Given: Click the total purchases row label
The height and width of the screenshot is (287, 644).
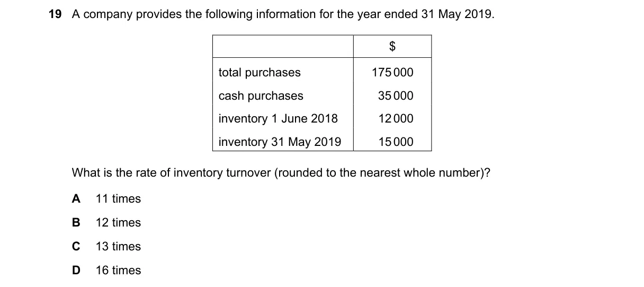Looking at the screenshot, I should click(x=260, y=73).
